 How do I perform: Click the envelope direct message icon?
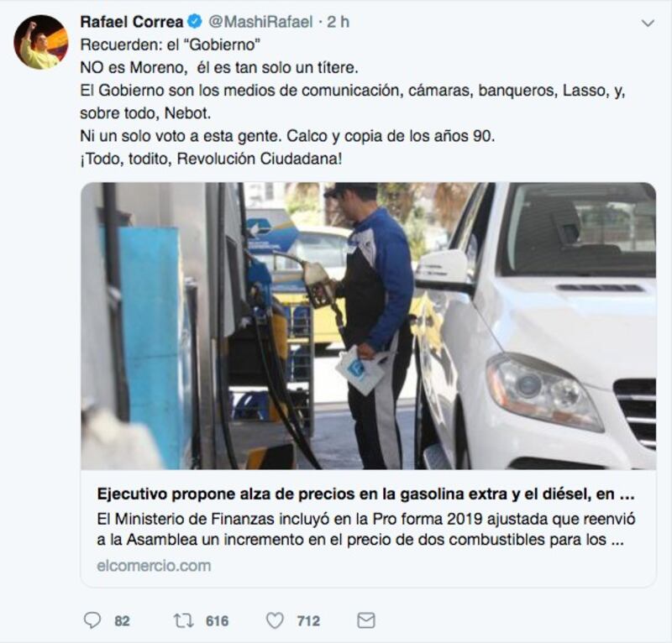pyautogui.click(x=366, y=620)
